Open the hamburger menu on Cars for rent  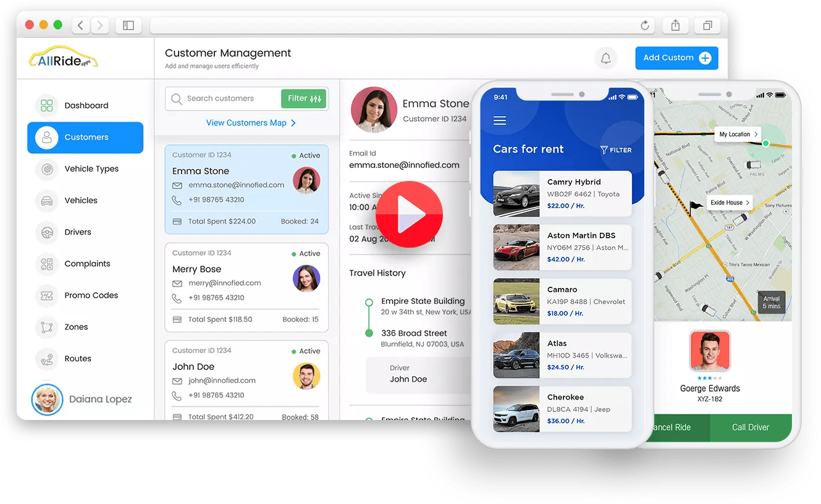pos(499,120)
